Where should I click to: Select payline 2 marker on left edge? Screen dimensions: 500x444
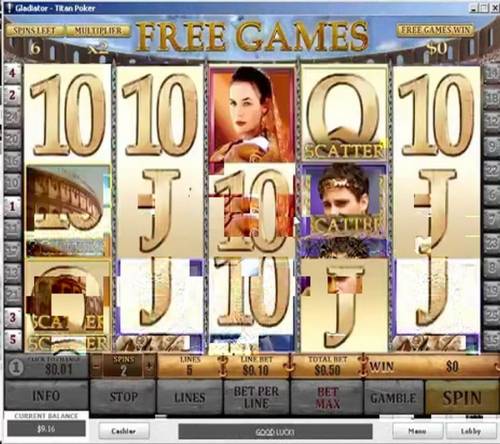[x=12, y=95]
